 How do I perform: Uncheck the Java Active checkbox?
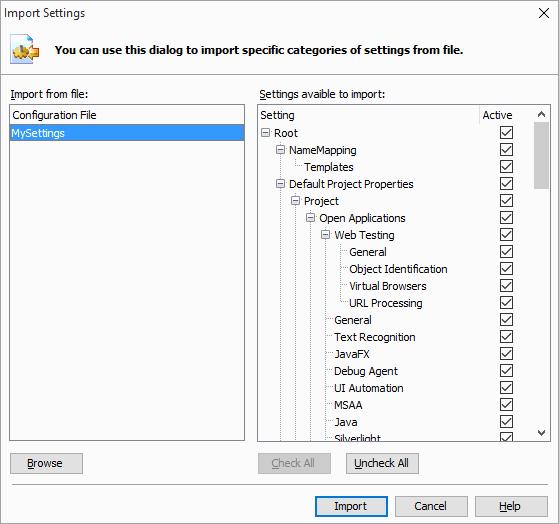pyautogui.click(x=506, y=422)
